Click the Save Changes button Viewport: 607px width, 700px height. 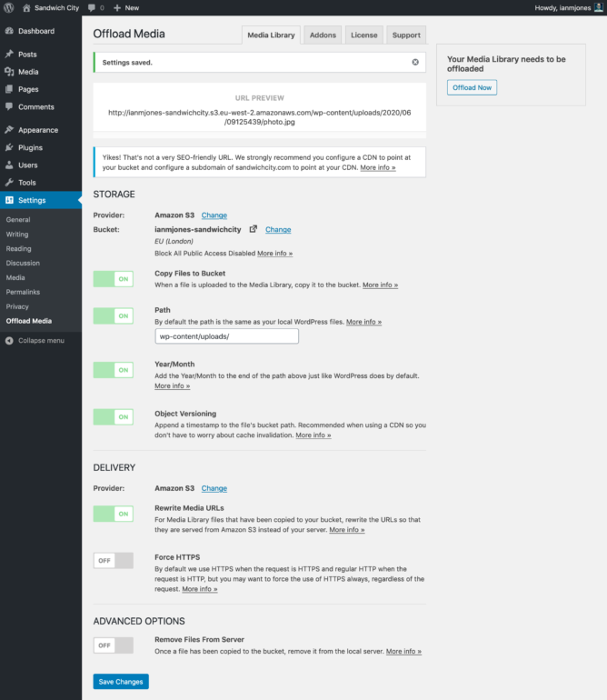tap(121, 681)
